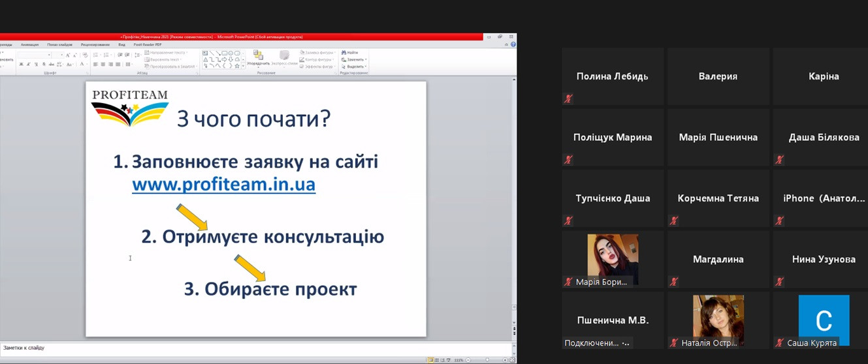Click the bulleted list icon
This screenshot has height=364, width=868.
point(95,55)
